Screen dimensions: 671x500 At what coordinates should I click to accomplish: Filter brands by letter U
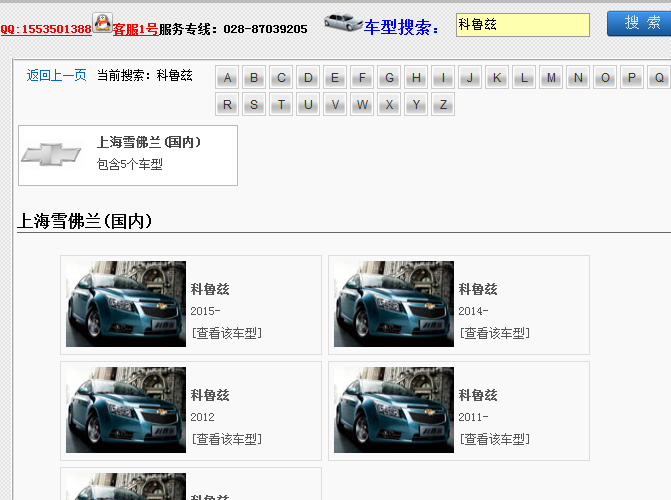[308, 104]
